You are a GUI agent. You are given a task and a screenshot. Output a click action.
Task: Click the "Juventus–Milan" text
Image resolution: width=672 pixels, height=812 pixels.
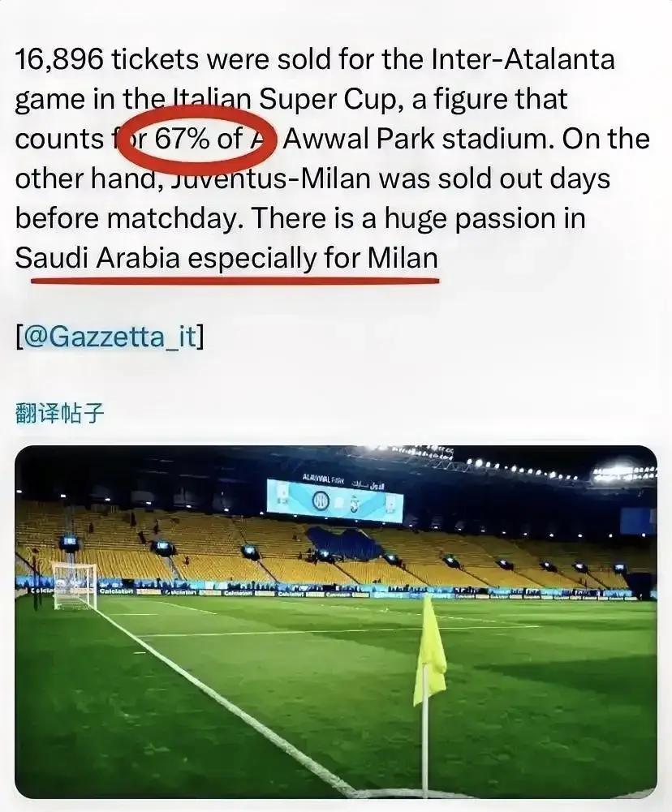(x=270, y=178)
